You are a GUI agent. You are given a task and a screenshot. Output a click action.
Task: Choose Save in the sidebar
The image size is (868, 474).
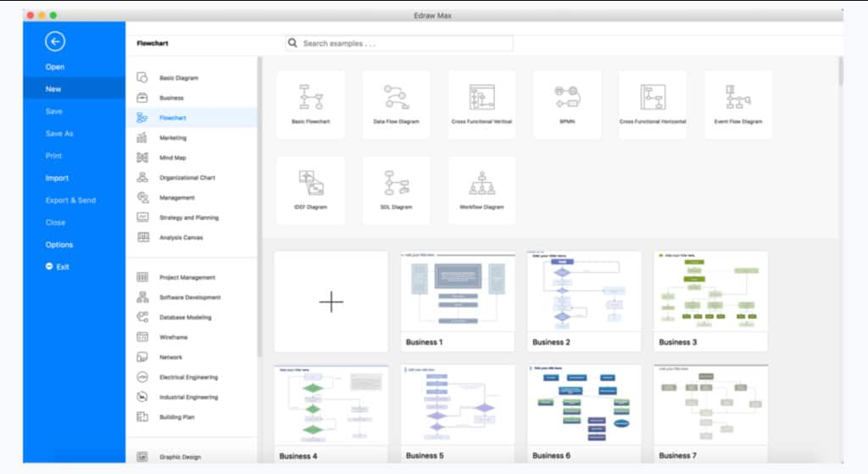coord(53,111)
